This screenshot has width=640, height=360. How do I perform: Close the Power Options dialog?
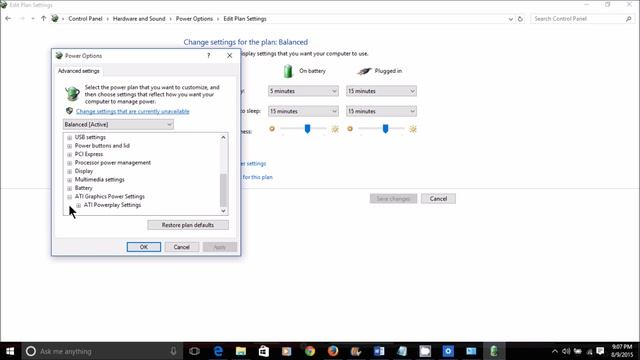(x=229, y=56)
